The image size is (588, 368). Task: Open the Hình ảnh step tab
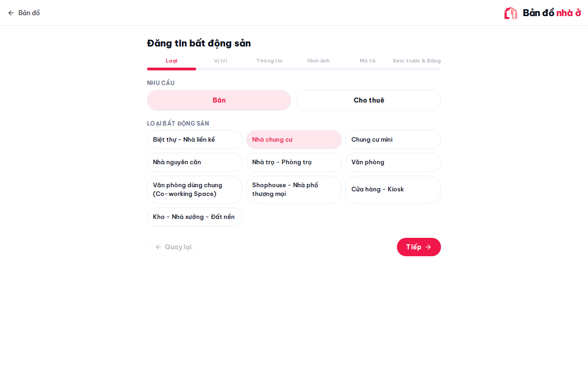[x=318, y=61]
